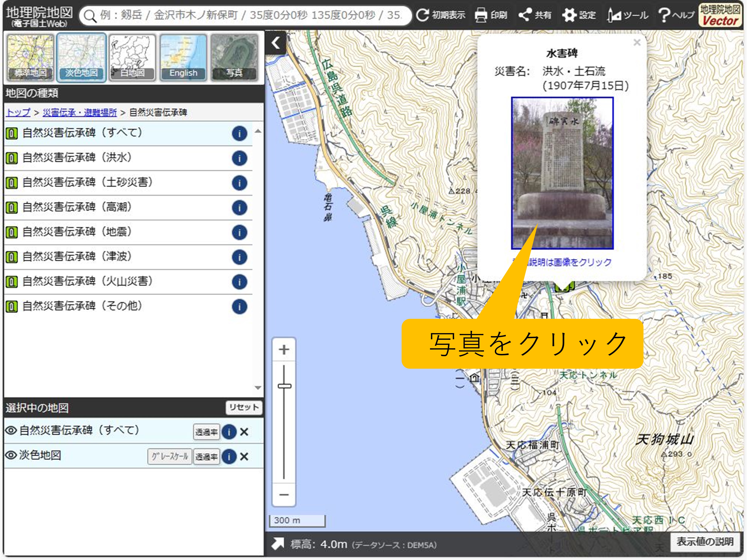Click the elevation arrow icon in status bar
Viewport: 747px width, 560px height.
point(278,544)
